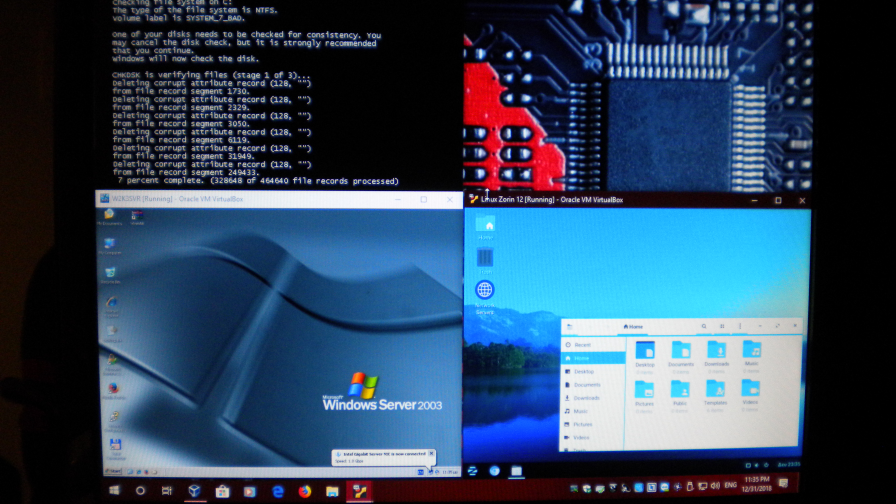This screenshot has width=896, height=504.
Task: Open Network Servers icon on Zorin desktop
Action: [485, 297]
